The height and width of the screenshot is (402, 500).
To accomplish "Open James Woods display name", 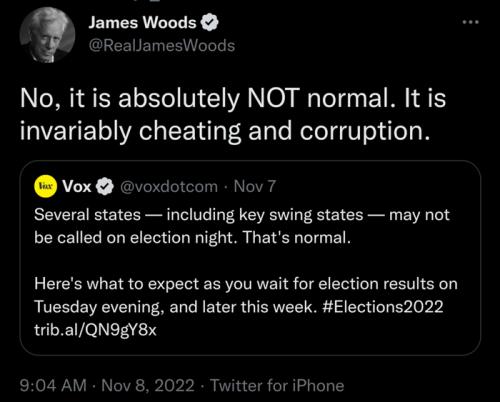I will [x=142, y=23].
